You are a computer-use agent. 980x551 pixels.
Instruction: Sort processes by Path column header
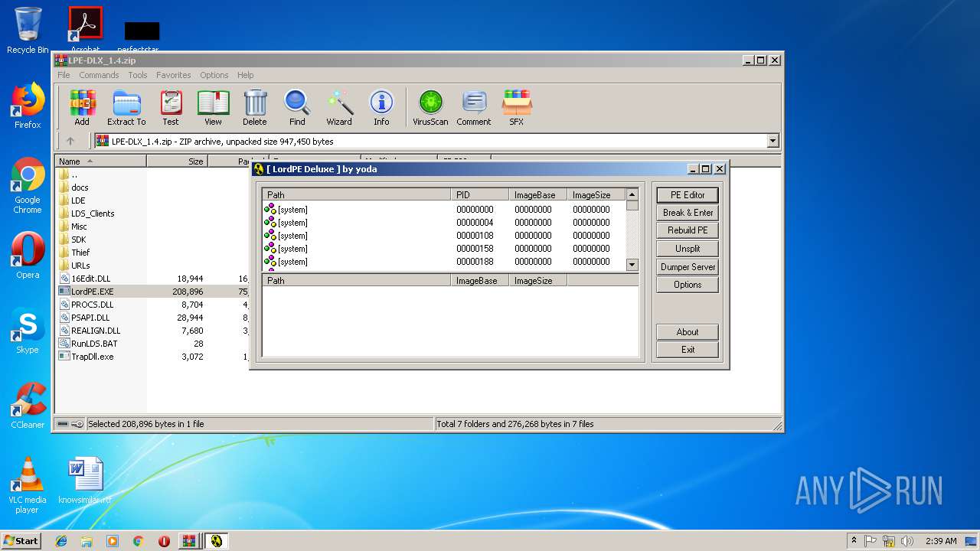(356, 195)
